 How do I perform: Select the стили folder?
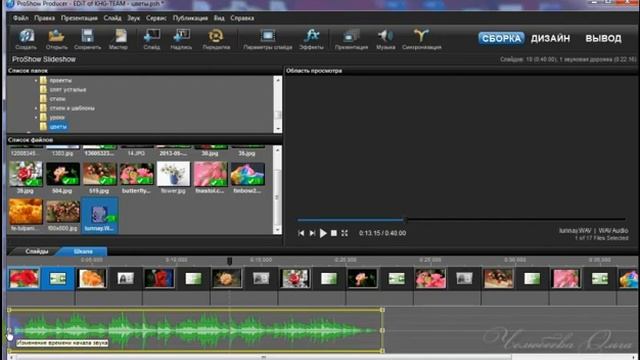[x=58, y=99]
